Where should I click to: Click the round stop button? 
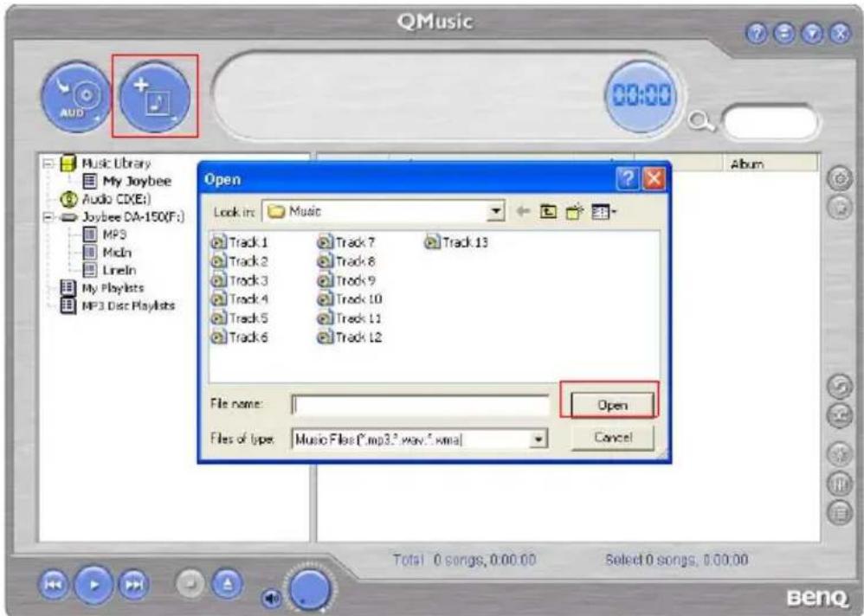(190, 583)
